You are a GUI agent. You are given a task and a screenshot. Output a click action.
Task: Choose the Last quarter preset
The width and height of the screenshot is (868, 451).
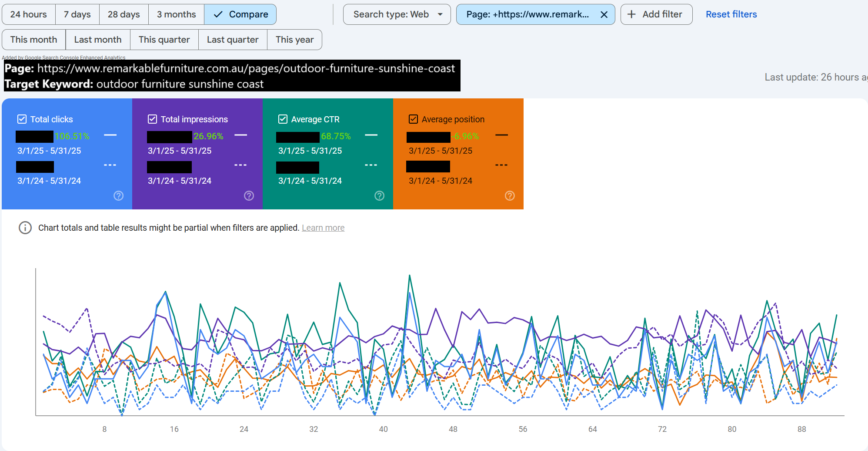click(233, 40)
